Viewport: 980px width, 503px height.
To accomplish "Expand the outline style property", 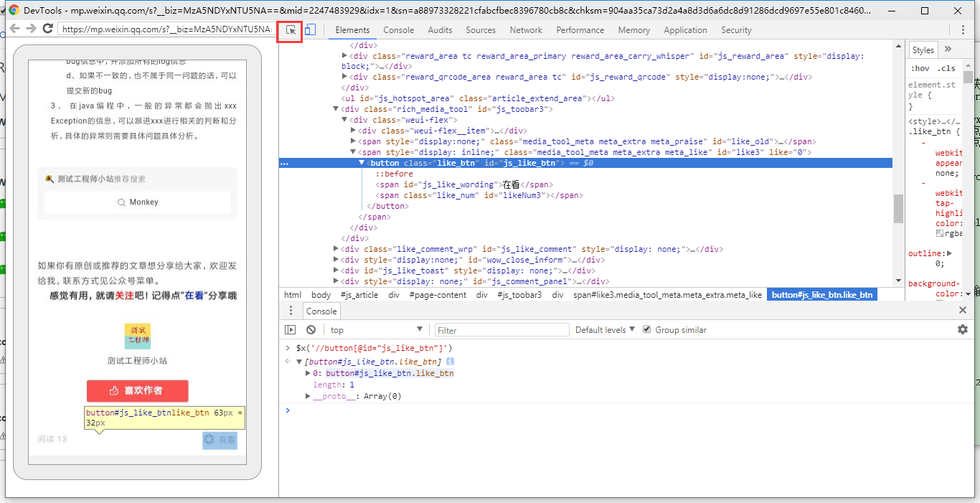I will pos(949,253).
